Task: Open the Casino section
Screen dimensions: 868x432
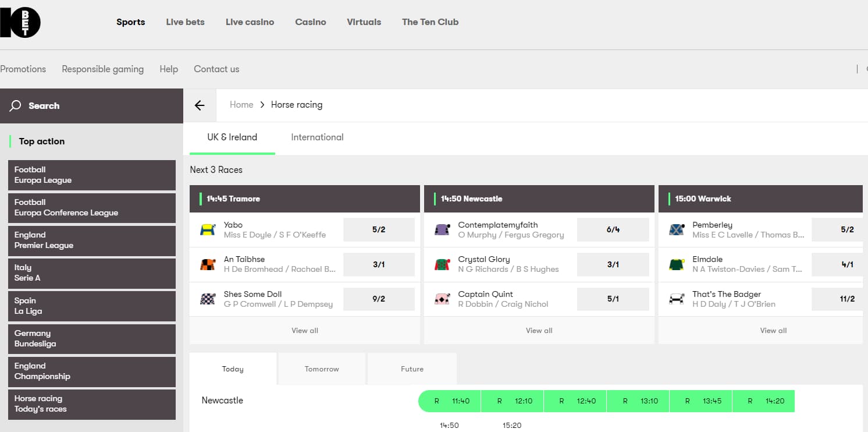Action: (311, 22)
